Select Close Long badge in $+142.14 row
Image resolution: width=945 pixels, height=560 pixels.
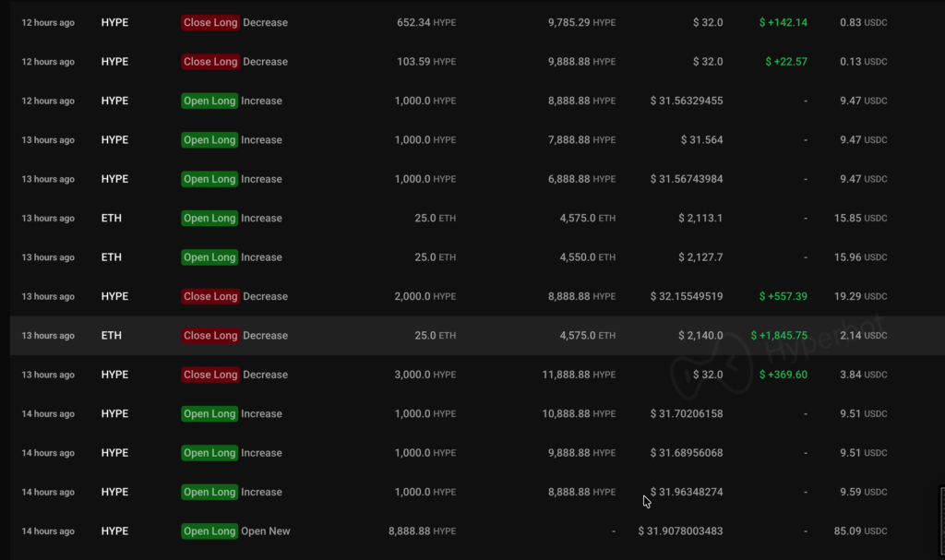(210, 22)
